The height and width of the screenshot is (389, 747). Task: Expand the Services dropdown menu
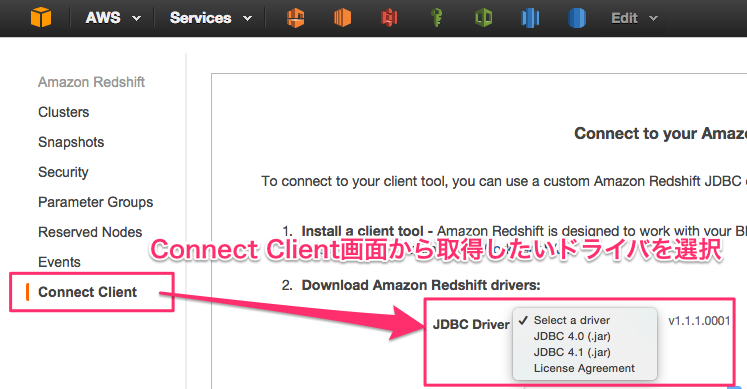(x=211, y=18)
